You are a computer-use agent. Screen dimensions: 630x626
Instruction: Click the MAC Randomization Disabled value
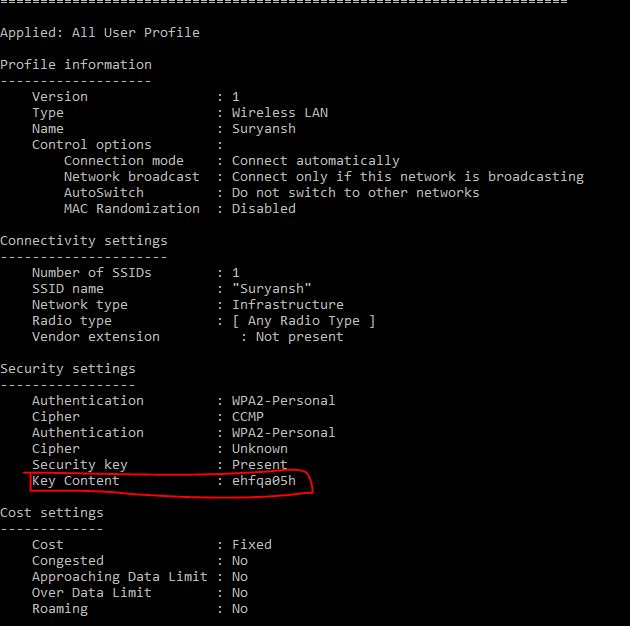click(264, 209)
